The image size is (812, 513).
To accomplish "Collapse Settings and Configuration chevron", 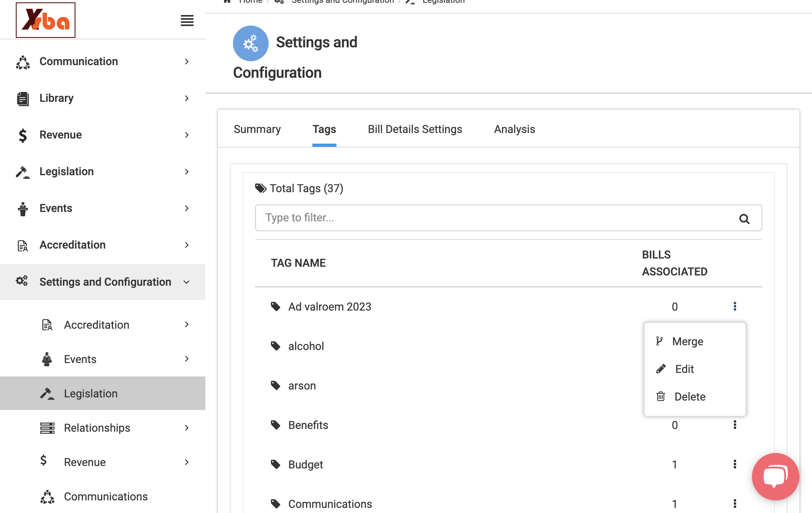I will [x=187, y=282].
